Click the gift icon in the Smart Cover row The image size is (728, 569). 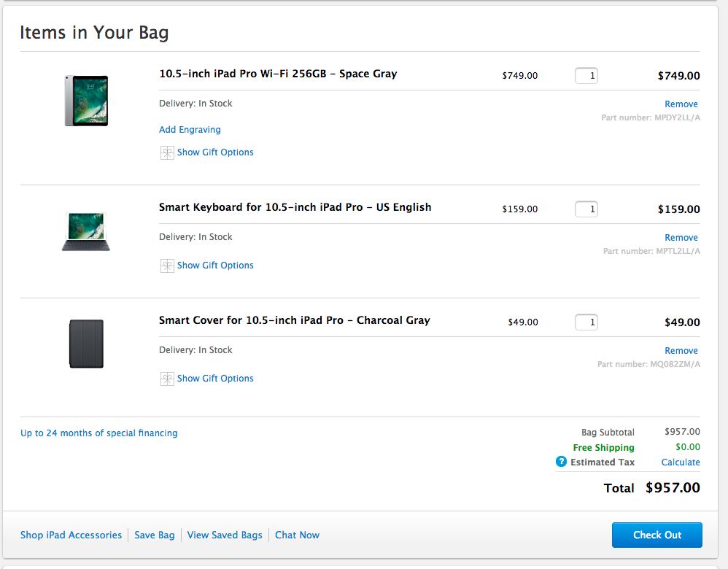(x=167, y=379)
